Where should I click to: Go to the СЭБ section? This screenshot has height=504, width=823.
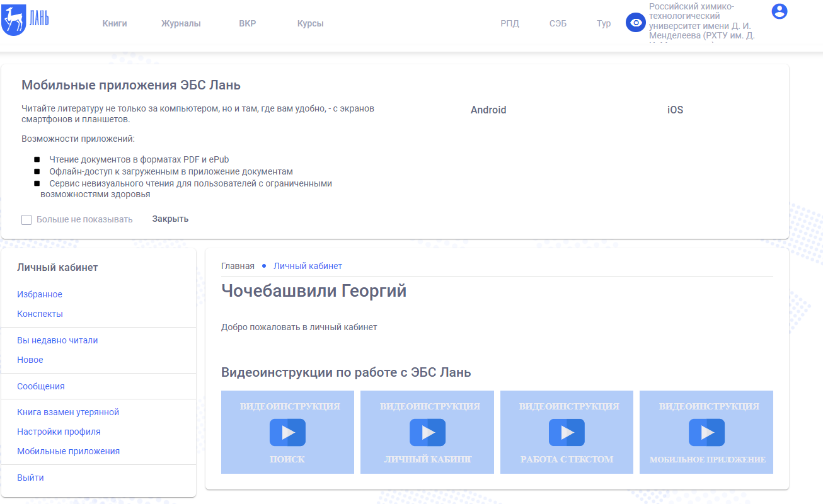coord(558,24)
